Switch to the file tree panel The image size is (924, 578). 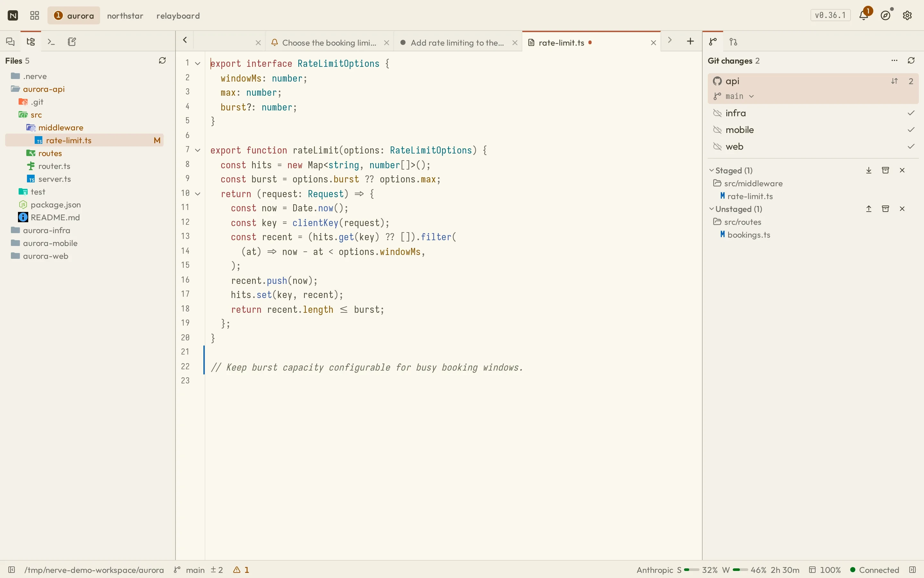pyautogui.click(x=31, y=42)
